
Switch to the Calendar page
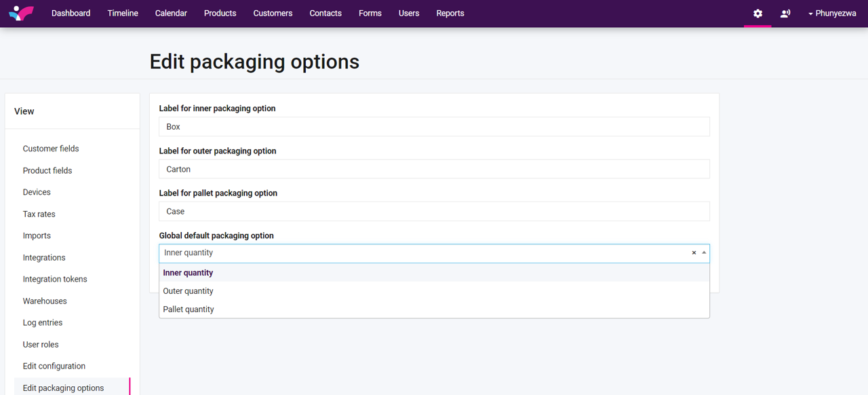(x=171, y=14)
